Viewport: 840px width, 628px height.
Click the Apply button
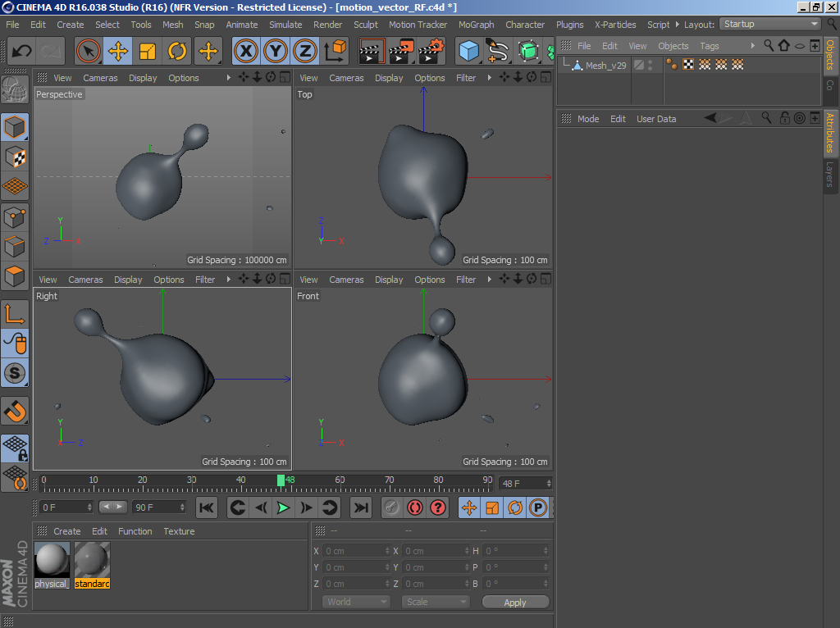click(x=515, y=602)
